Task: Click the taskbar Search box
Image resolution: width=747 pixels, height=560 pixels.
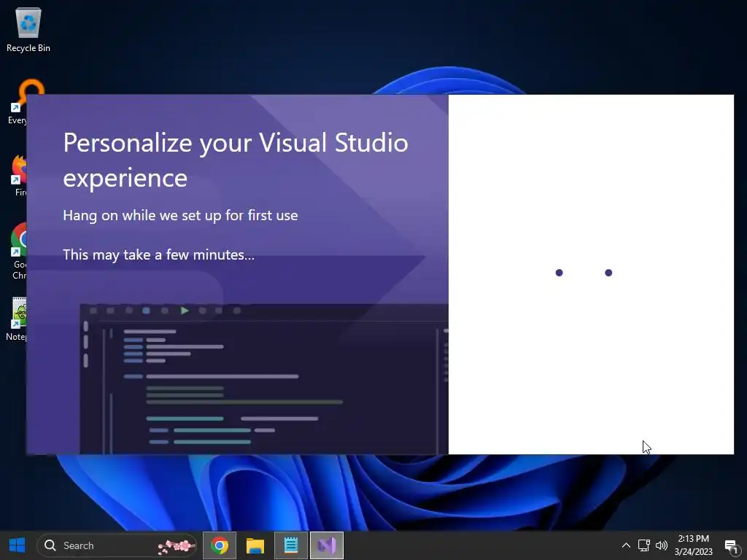Action: (117, 545)
